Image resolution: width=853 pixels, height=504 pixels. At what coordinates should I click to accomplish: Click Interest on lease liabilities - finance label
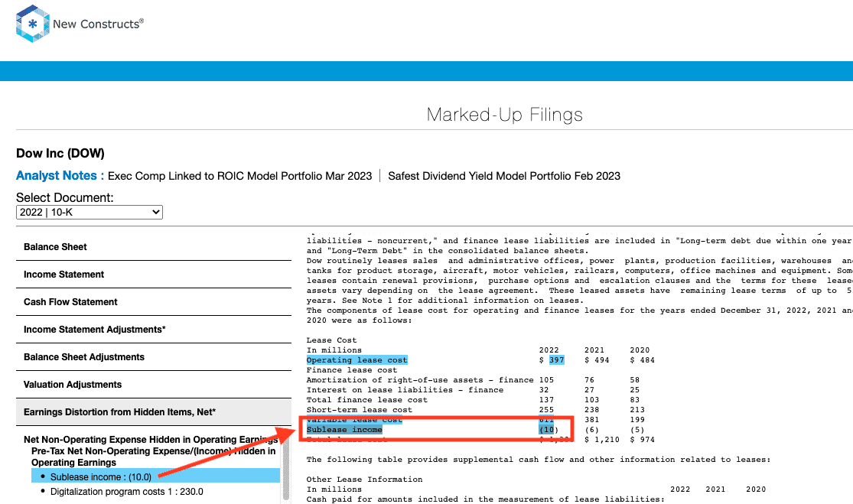[405, 390]
